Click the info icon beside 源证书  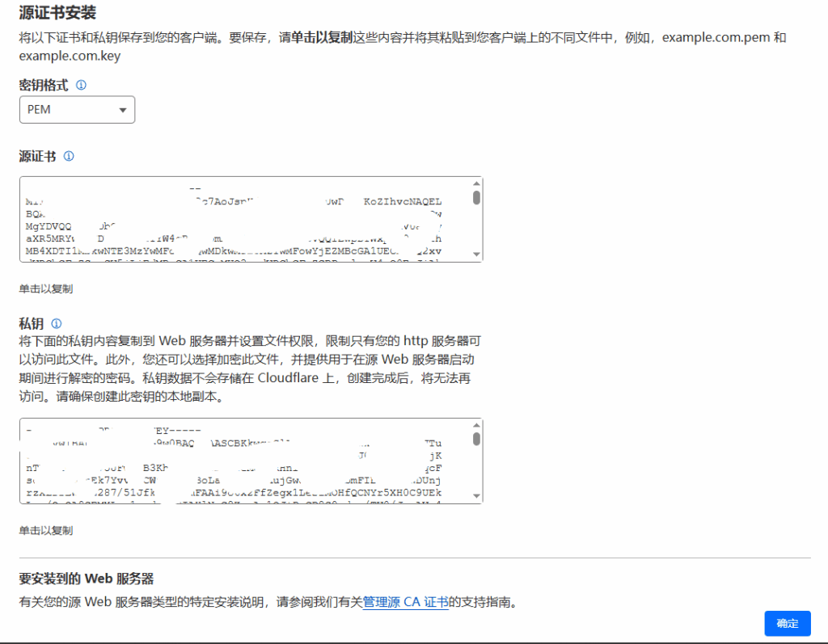69,156
